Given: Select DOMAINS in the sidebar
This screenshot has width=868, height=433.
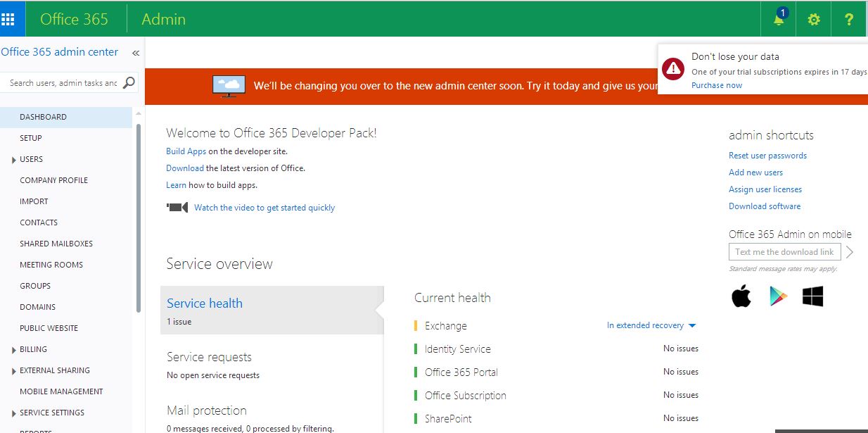Looking at the screenshot, I should pyautogui.click(x=37, y=307).
